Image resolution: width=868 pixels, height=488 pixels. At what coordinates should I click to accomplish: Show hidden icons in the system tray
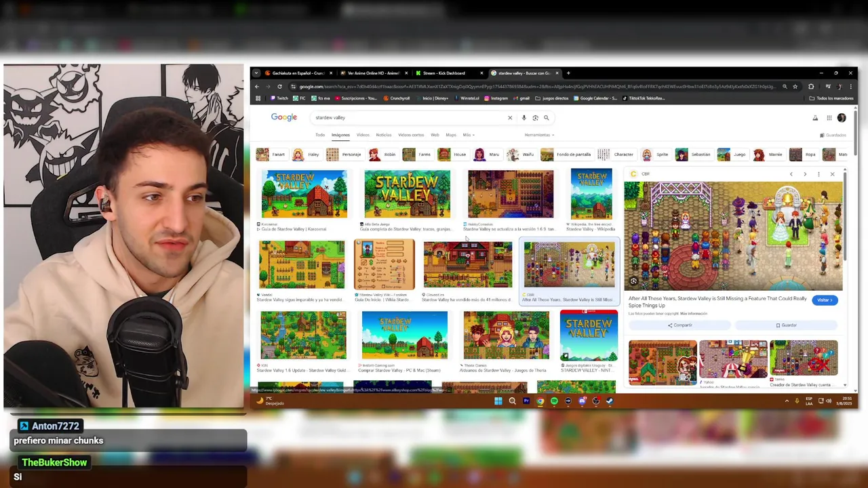tap(787, 401)
